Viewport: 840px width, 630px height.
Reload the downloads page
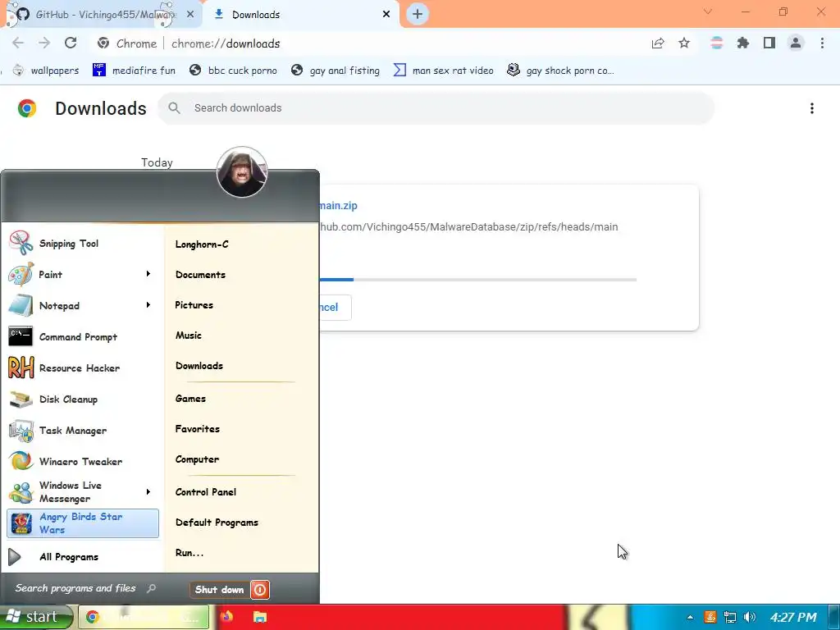(x=71, y=43)
